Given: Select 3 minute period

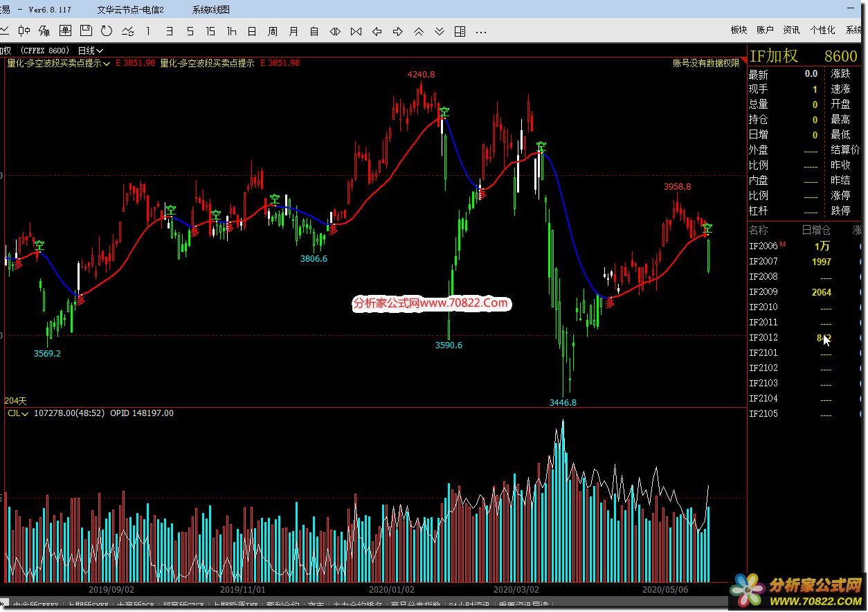Looking at the screenshot, I should (x=169, y=30).
